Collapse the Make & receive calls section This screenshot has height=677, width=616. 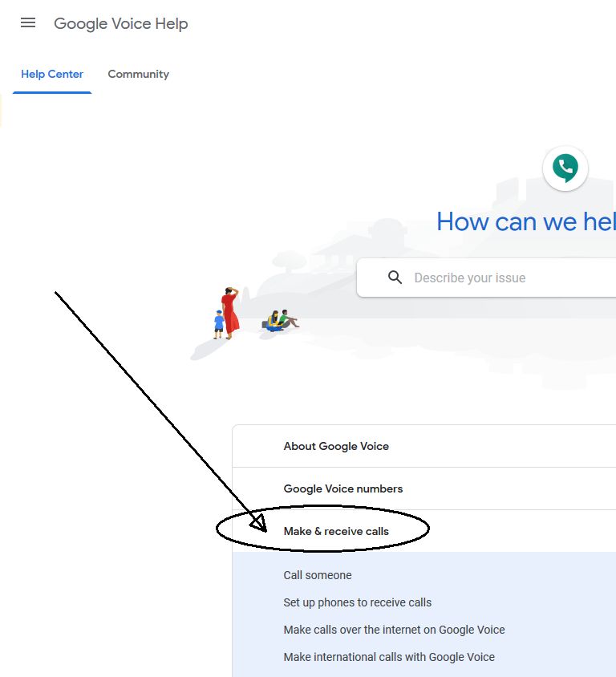(x=424, y=531)
